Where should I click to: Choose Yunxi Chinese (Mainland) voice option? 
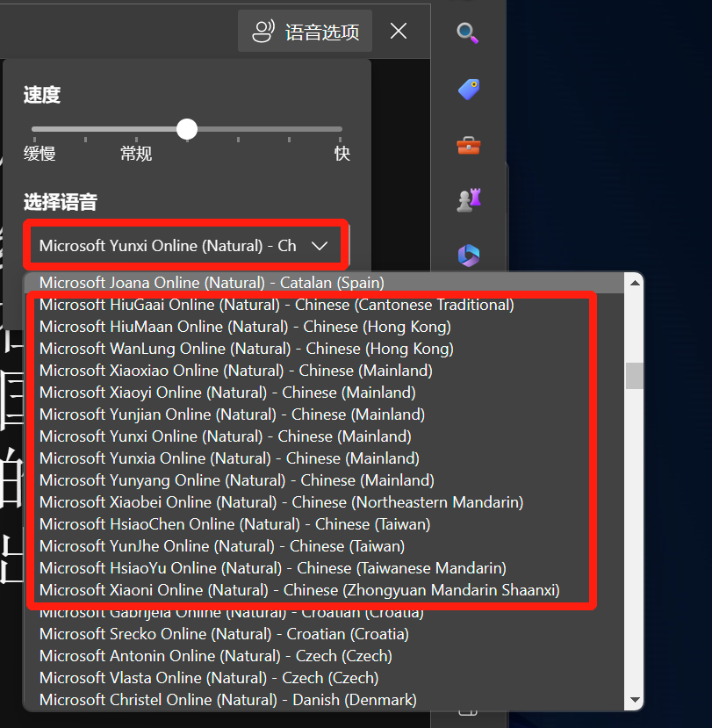pyautogui.click(x=323, y=436)
